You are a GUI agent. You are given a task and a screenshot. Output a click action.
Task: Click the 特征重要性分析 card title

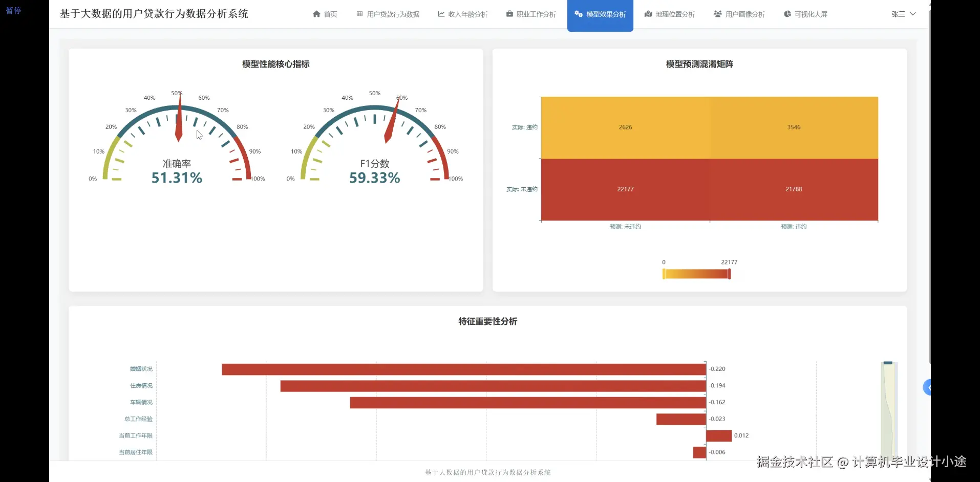[487, 321]
